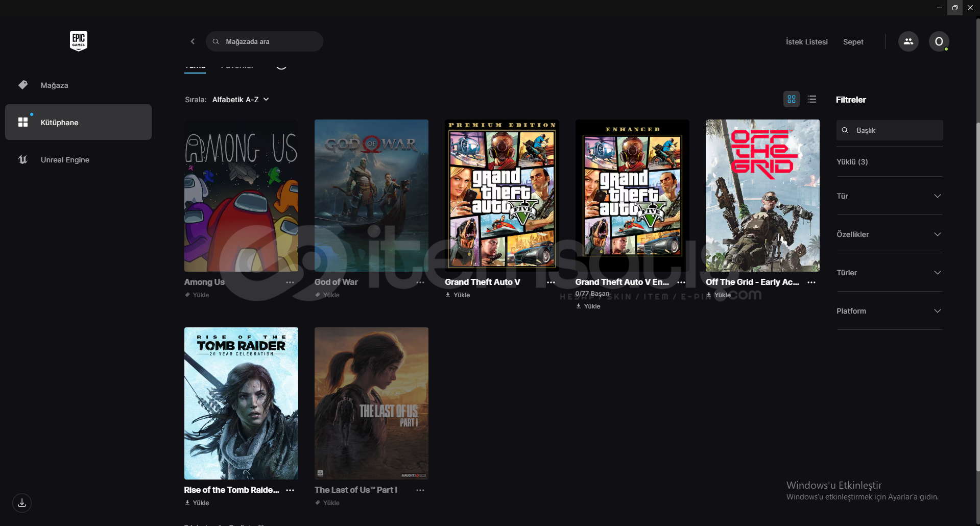Screen dimensions: 980x526
Task: Click the Mağazada ara search field
Action: click(265, 41)
